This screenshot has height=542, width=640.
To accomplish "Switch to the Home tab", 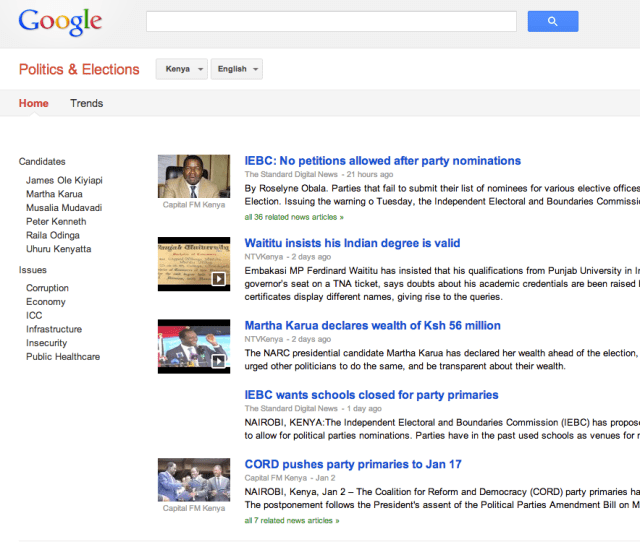I will pyautogui.click(x=33, y=103).
